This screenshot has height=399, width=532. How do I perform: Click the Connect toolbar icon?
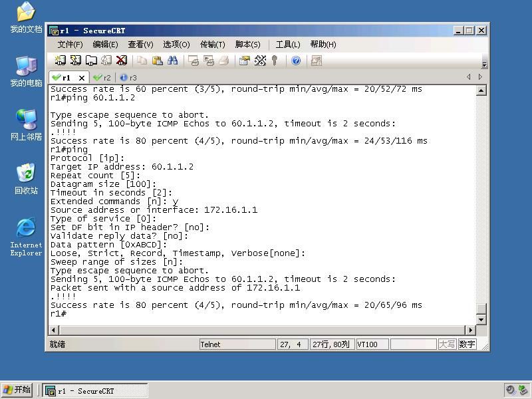[x=61, y=61]
